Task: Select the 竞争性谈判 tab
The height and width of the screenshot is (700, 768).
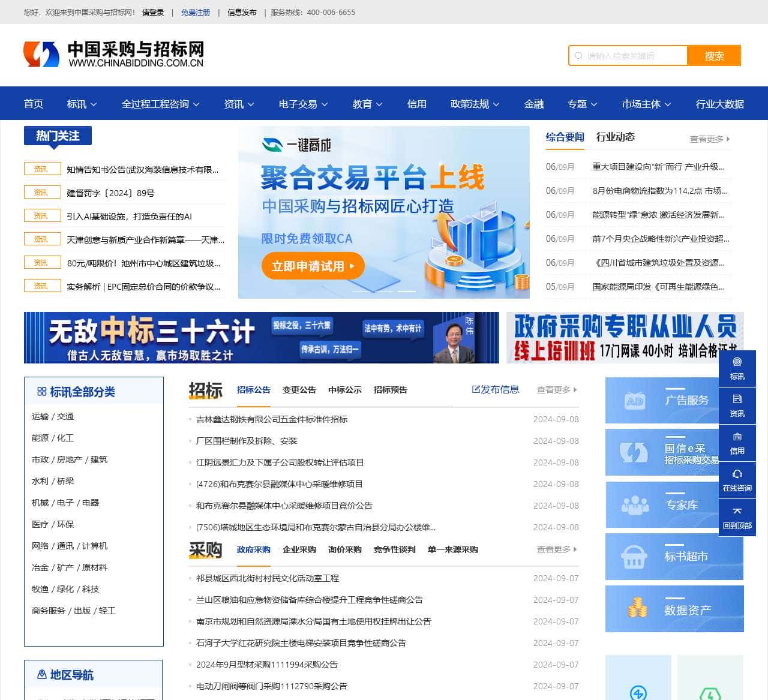Action: (394, 549)
